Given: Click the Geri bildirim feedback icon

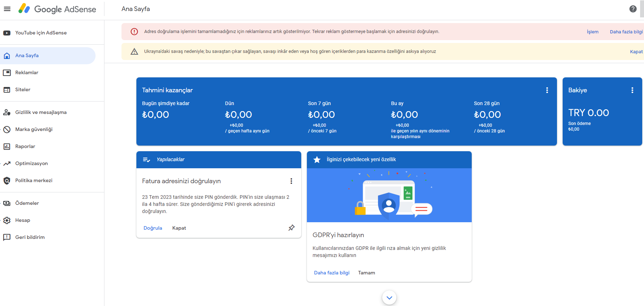Looking at the screenshot, I should pos(7,237).
